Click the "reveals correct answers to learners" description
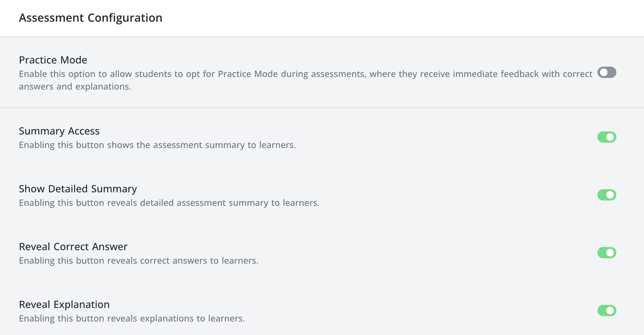 (x=138, y=261)
